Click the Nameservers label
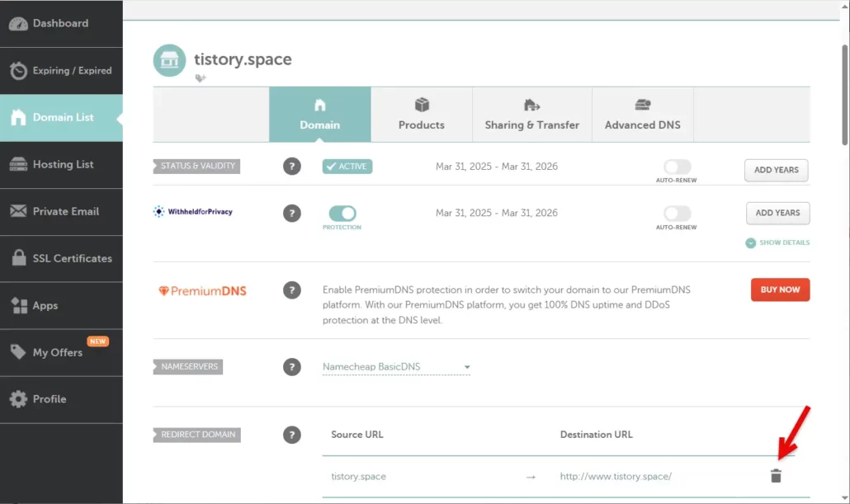Image resolution: width=850 pixels, height=504 pixels. (x=188, y=367)
